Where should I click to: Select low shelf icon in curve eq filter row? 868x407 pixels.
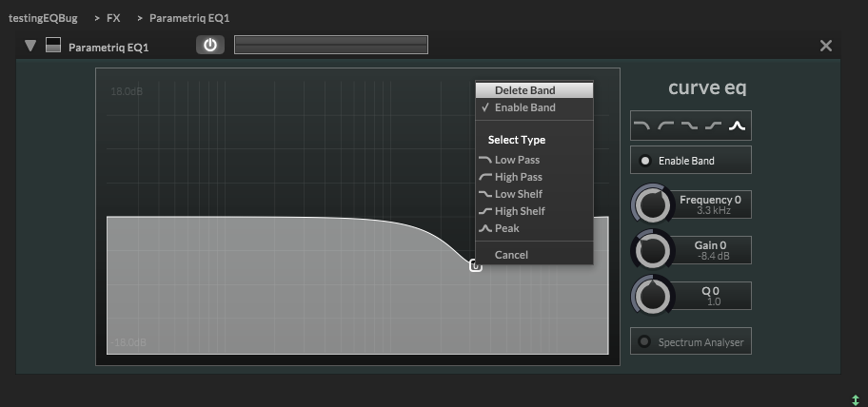[690, 126]
